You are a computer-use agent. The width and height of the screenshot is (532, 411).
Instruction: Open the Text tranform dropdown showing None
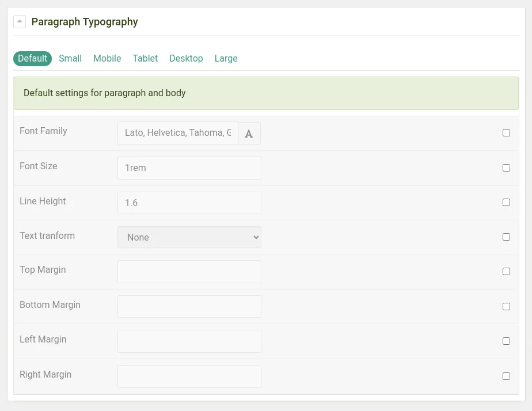(x=189, y=237)
